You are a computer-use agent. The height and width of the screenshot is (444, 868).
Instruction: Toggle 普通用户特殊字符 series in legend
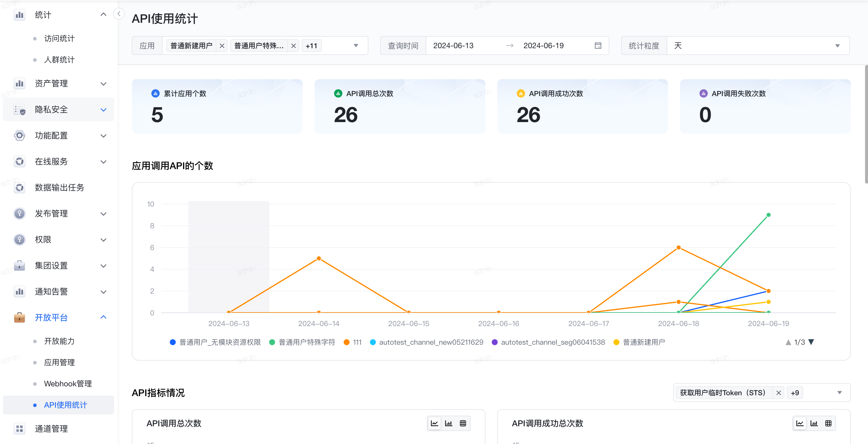click(302, 342)
